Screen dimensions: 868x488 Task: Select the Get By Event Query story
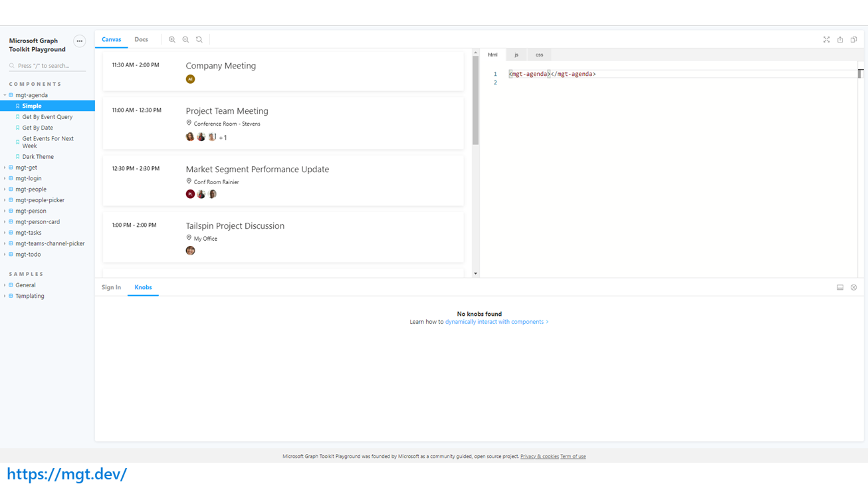pyautogui.click(x=47, y=117)
